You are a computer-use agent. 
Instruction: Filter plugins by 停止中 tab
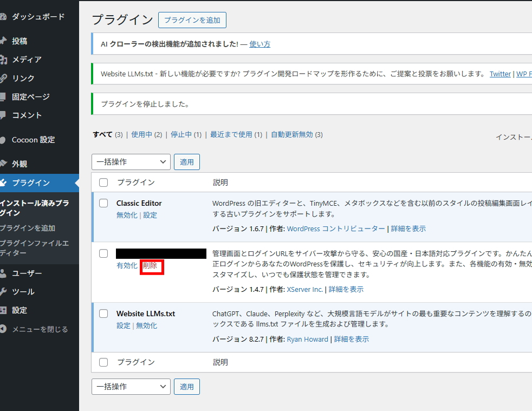click(181, 134)
